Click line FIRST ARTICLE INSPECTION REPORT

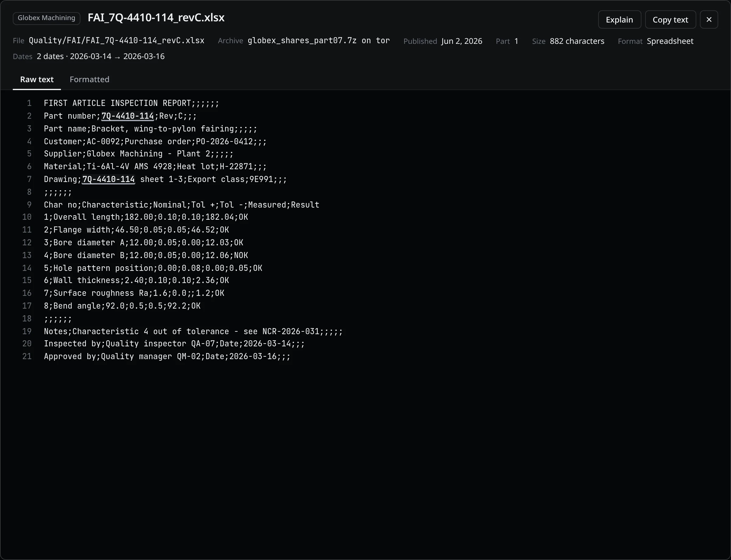(132, 103)
